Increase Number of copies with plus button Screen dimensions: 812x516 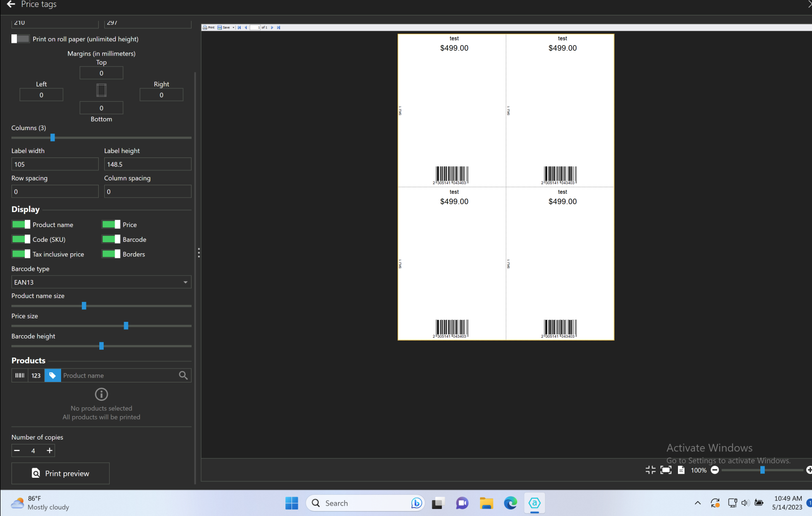pos(49,450)
